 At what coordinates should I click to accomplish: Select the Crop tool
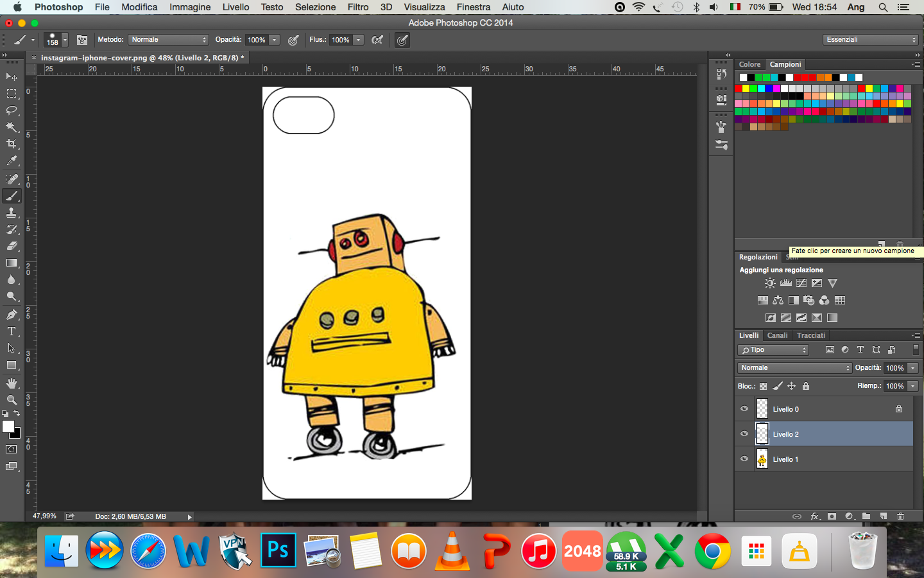[12, 144]
